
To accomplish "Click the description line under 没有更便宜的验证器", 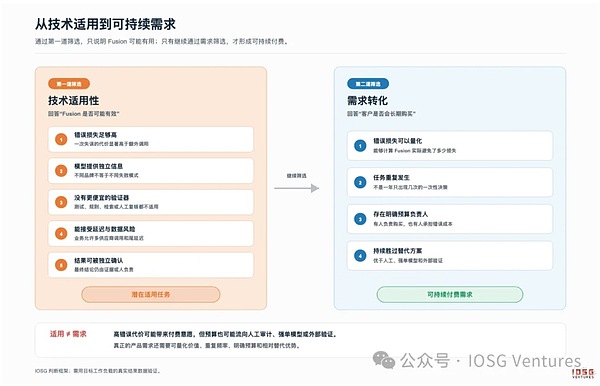I will click(x=116, y=207).
